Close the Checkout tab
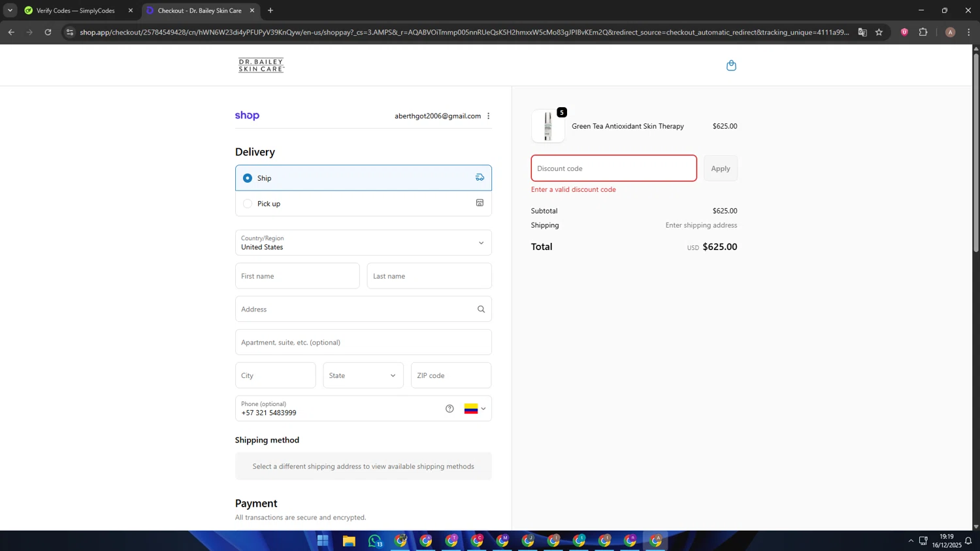The image size is (980, 551). point(252,10)
